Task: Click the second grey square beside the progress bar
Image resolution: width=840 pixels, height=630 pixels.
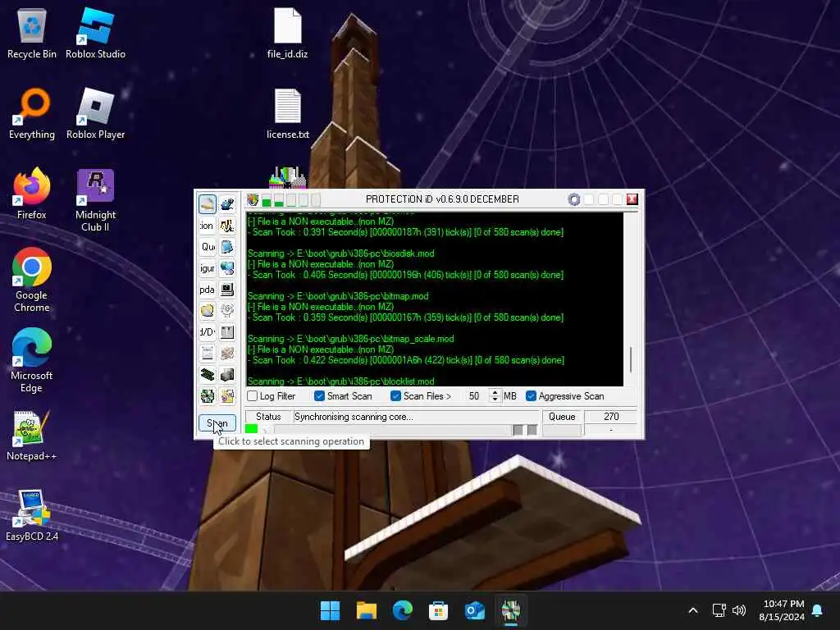Action: (532, 430)
